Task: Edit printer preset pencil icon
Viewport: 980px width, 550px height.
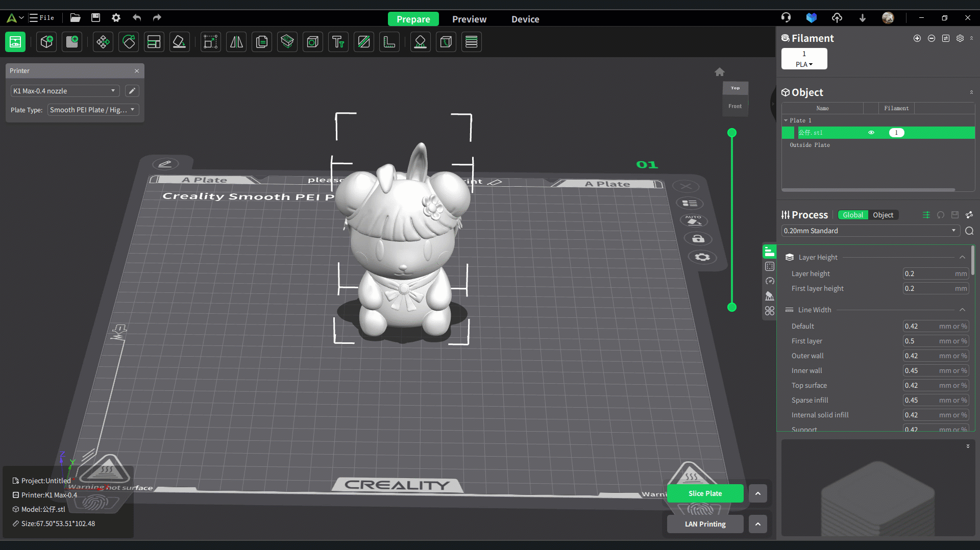Action: pyautogui.click(x=132, y=91)
